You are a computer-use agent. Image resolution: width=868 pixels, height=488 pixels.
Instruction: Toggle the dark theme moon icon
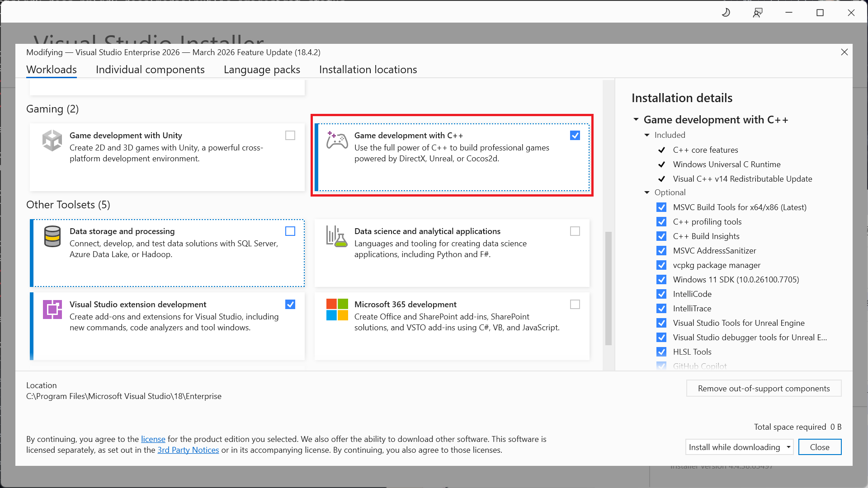[x=726, y=13]
